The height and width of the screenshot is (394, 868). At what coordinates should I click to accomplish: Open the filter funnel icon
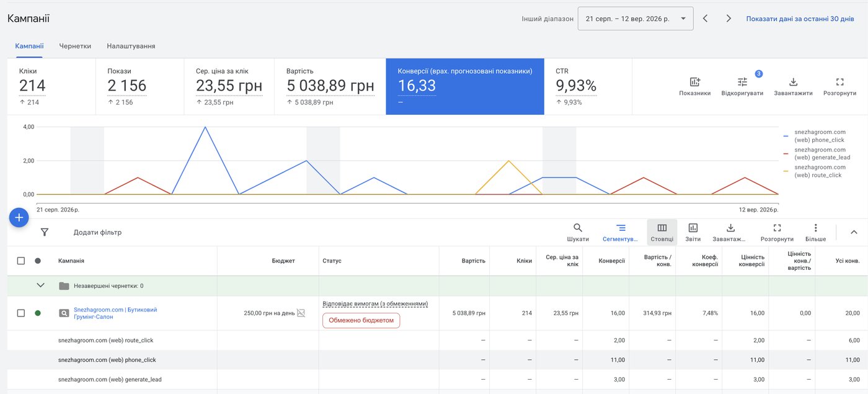click(x=45, y=232)
